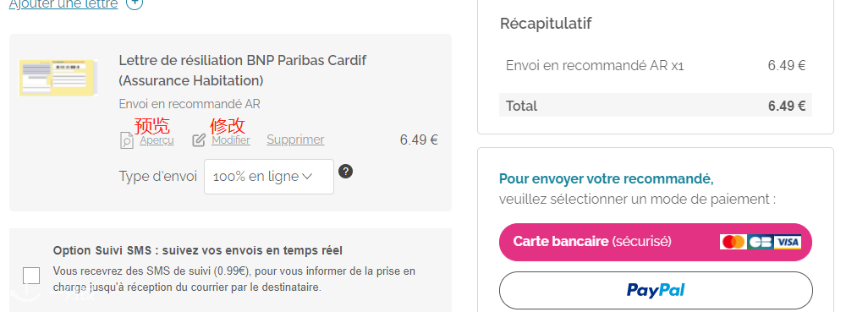Open the Type d'envoi dropdown
Image resolution: width=868 pixels, height=312 pixels.
click(x=269, y=177)
